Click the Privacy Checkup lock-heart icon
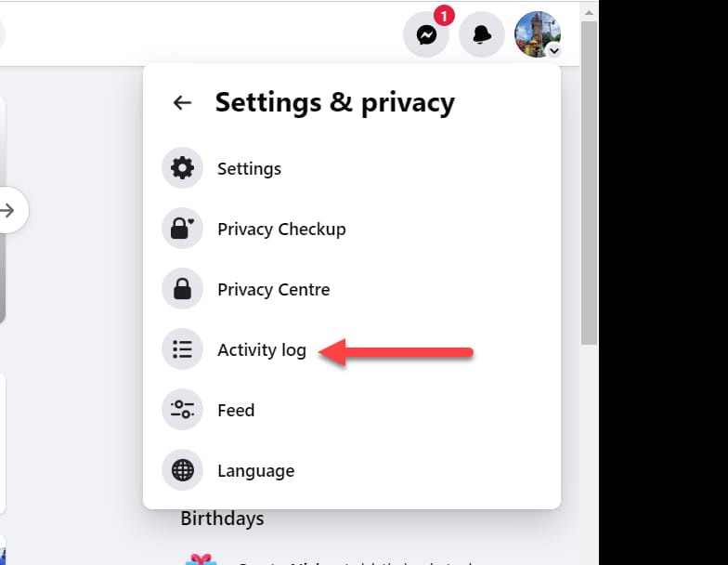 tap(182, 229)
